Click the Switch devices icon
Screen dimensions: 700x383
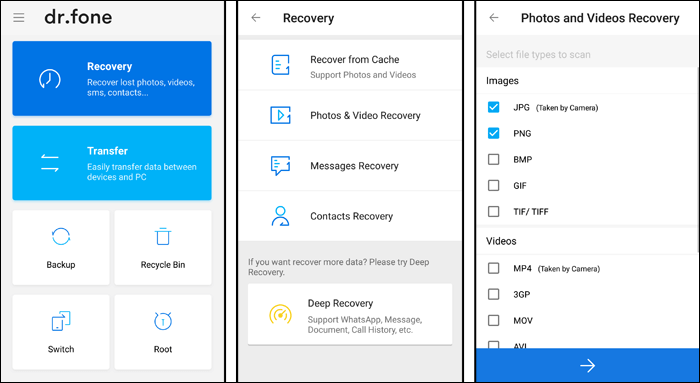(x=61, y=321)
